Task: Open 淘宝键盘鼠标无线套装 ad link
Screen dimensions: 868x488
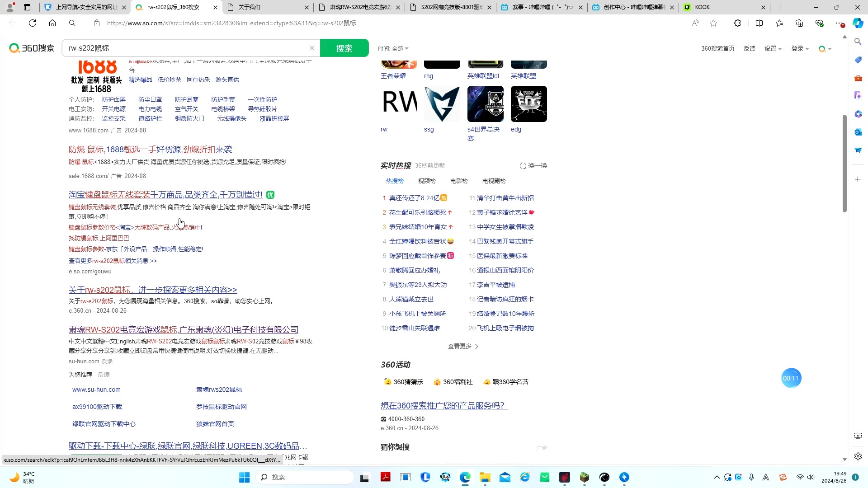Action: [x=165, y=194]
